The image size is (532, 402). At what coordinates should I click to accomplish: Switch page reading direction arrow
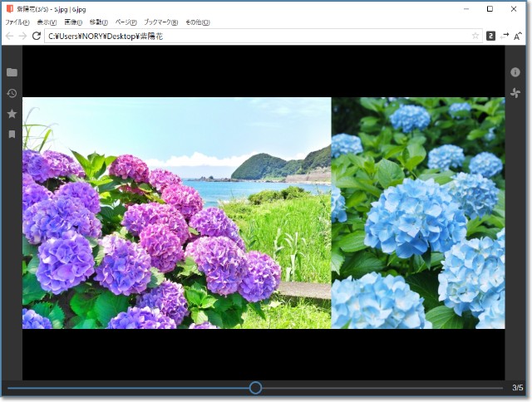[505, 36]
